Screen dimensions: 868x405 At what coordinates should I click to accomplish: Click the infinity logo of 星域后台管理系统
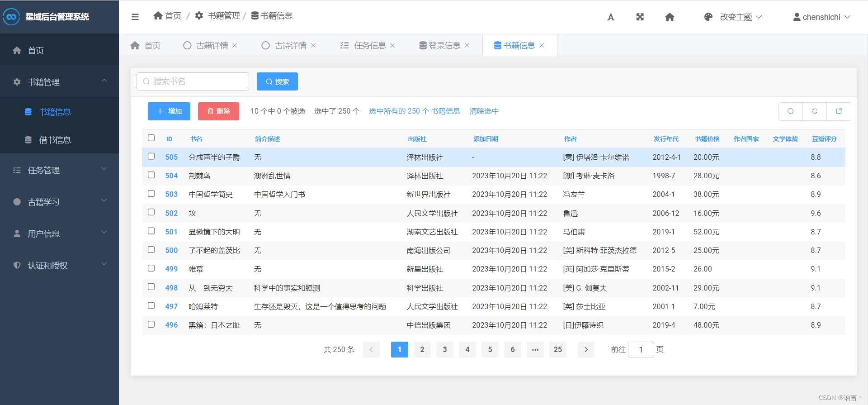[x=11, y=17]
